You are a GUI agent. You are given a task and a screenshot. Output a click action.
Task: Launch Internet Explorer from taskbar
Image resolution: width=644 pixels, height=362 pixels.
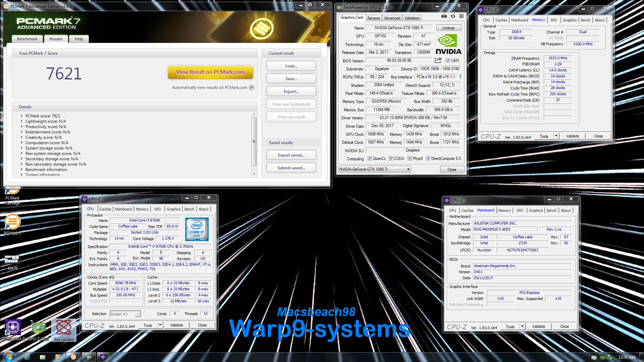pos(27,357)
